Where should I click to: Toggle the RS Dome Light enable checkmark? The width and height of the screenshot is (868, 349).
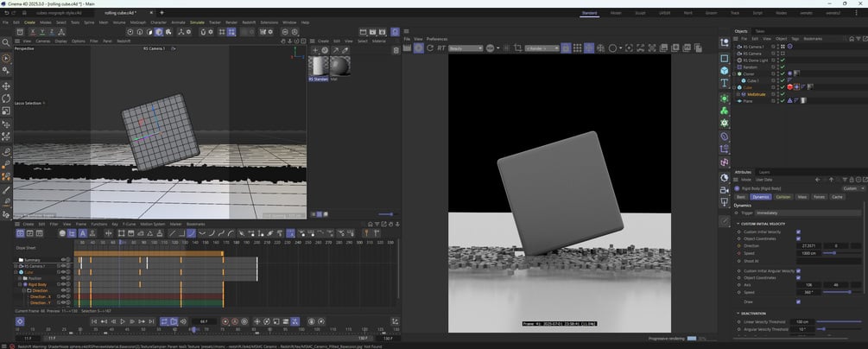(782, 60)
